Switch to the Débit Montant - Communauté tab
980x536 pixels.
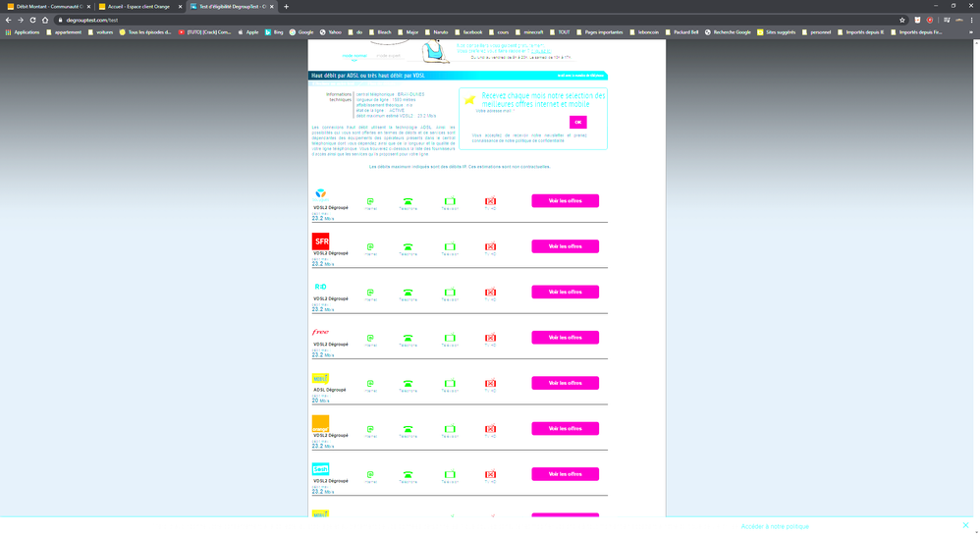(47, 6)
